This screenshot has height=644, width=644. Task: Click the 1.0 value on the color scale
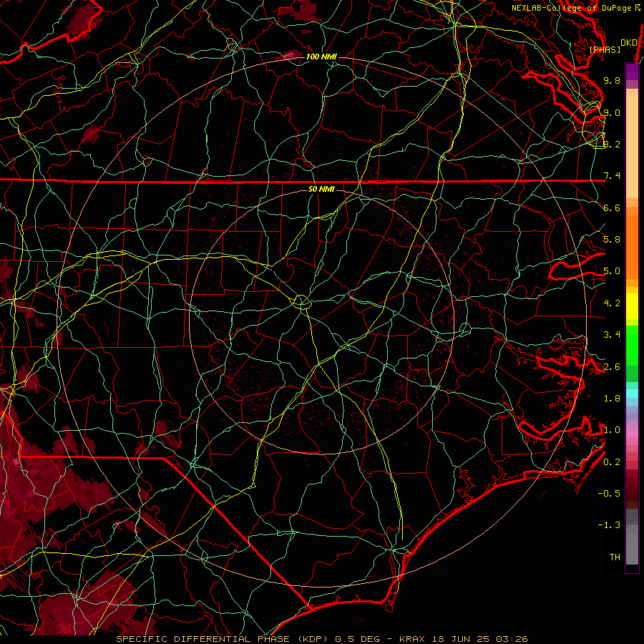[x=612, y=430]
